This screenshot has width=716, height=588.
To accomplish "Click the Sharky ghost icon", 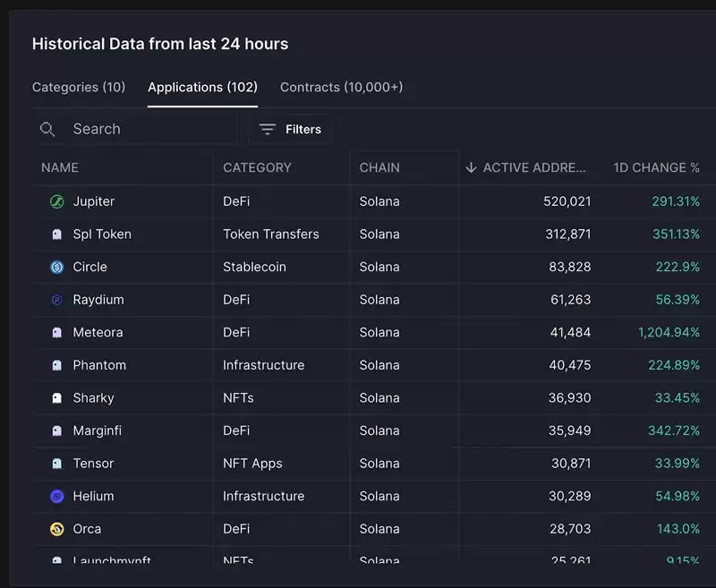I will point(57,398).
